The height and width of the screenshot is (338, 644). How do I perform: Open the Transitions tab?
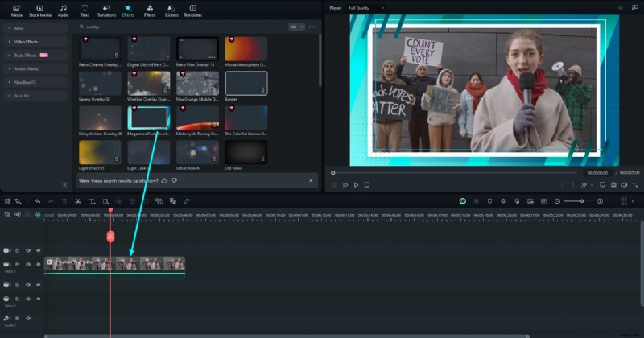pos(106,11)
